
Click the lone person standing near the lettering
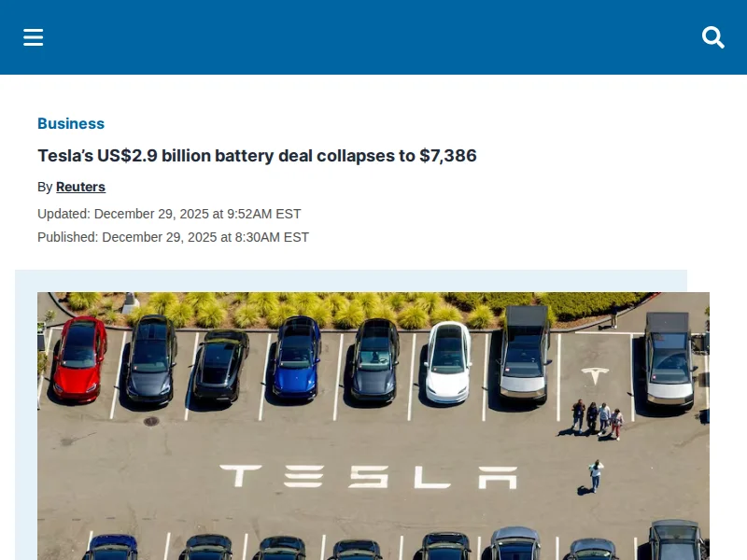tap(595, 475)
